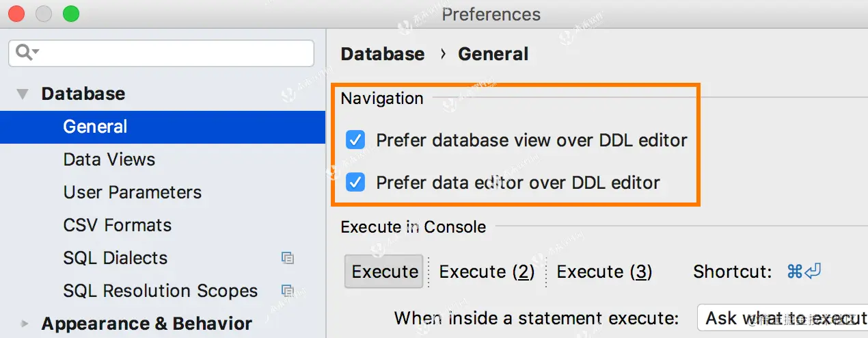Open the SQL Dialects settings page
Screen dimensions: 868x338
(x=116, y=258)
